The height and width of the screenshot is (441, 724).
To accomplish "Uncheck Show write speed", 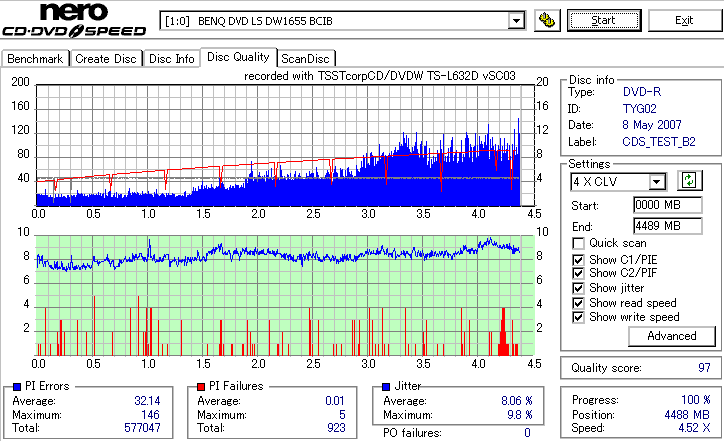I will point(578,317).
